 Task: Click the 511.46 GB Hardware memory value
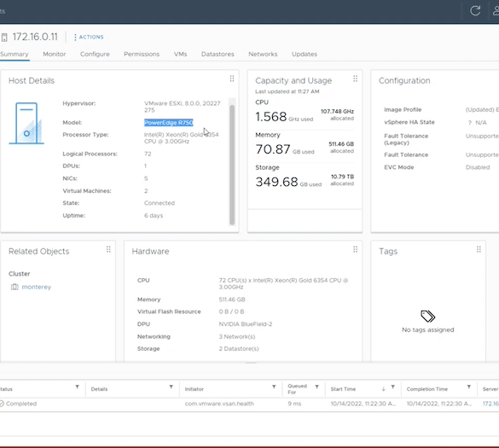(232, 300)
